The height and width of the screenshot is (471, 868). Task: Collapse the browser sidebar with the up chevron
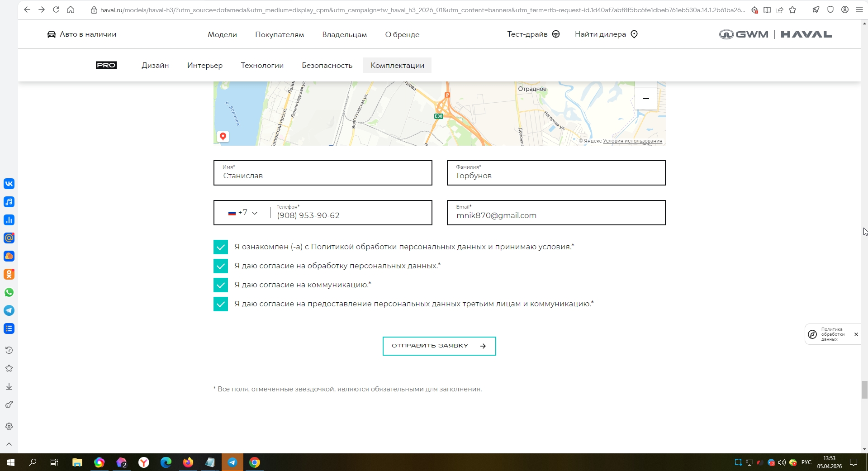point(9,444)
